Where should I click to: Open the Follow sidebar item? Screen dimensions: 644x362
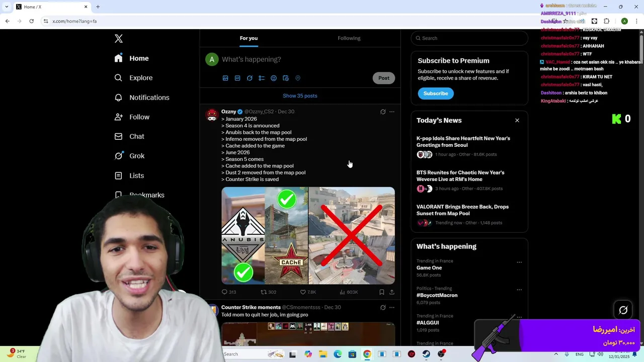click(x=132, y=117)
